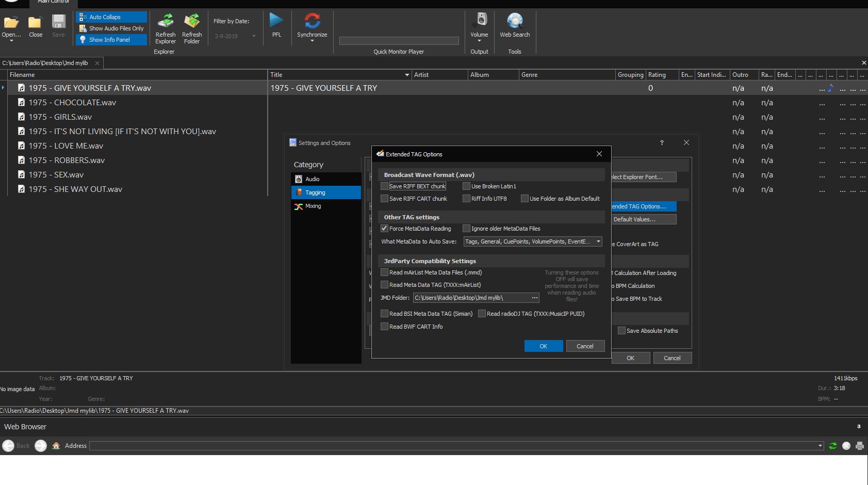Select the Audio category

pos(326,179)
